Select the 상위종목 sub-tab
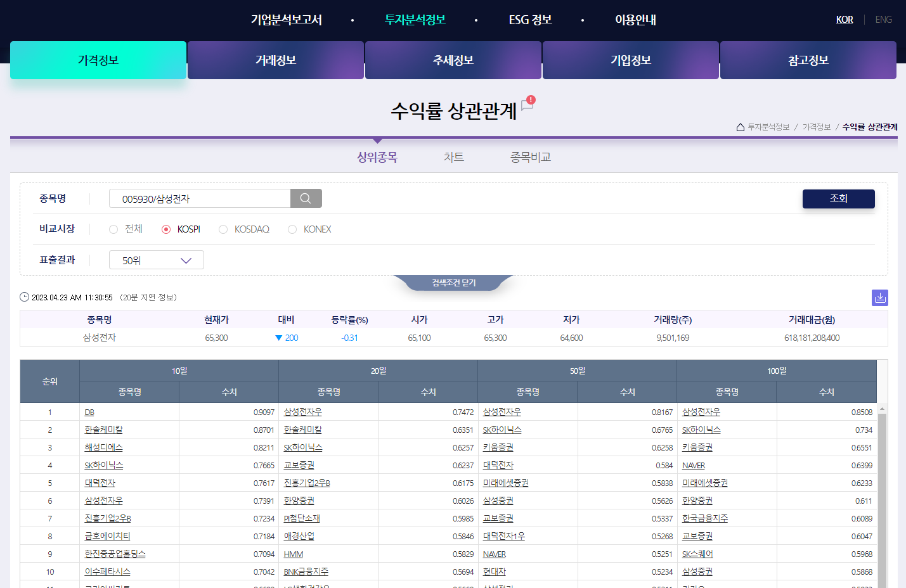Viewport: 906px width, 588px height. click(x=377, y=157)
